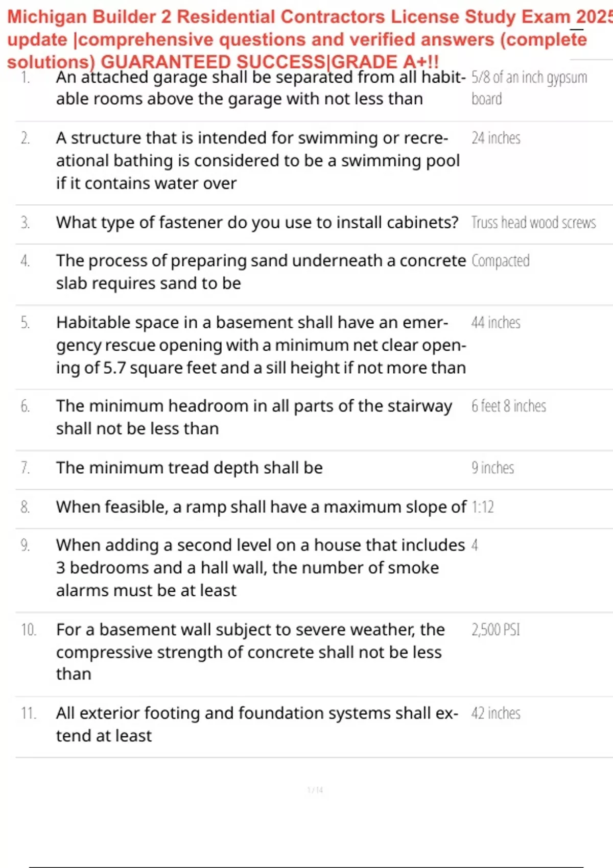This screenshot has height=868, width=613.
Task: Select the attached garage separation question
Action: click(x=261, y=88)
